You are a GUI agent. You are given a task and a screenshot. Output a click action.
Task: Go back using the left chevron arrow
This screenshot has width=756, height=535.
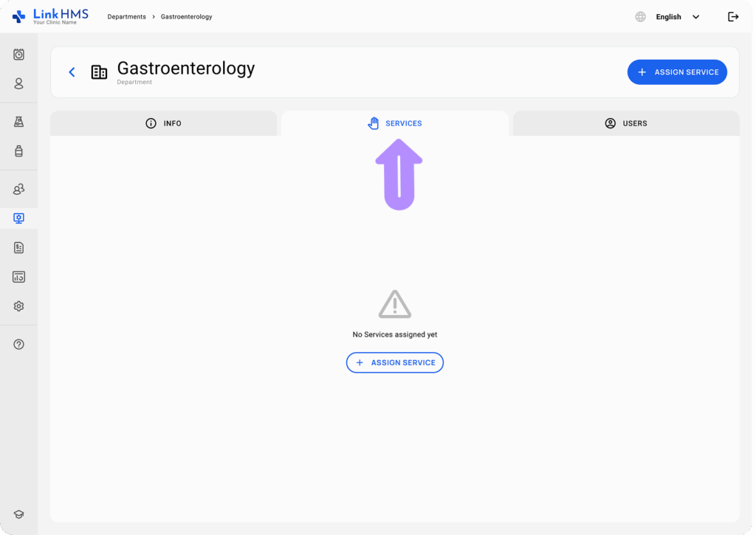pos(72,72)
